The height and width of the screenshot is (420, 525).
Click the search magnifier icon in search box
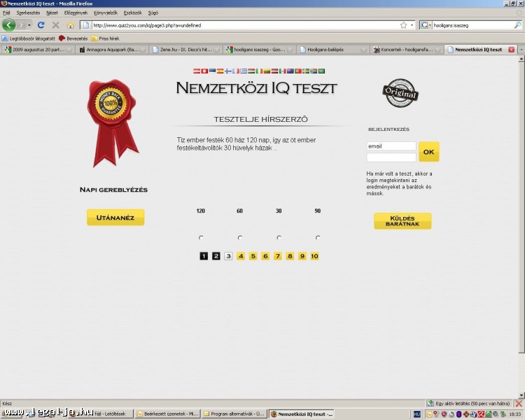click(517, 25)
